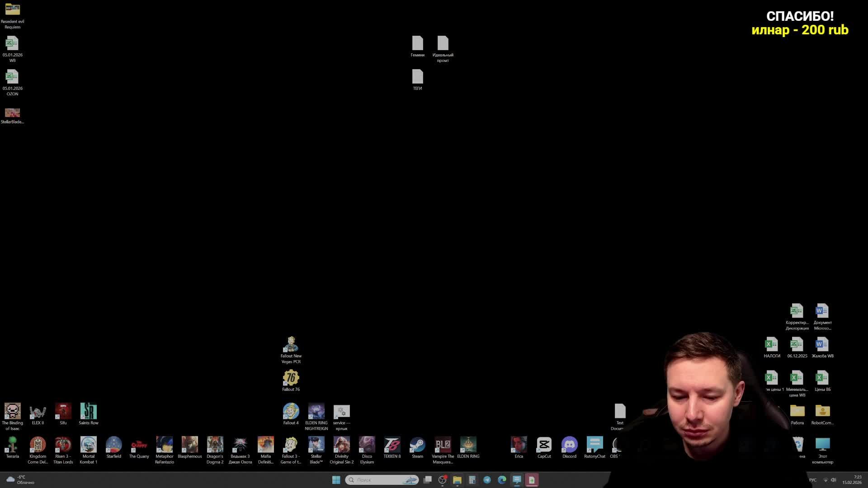Open the Resident Evil Requiem folder
This screenshot has height=488, width=868.
[12, 10]
